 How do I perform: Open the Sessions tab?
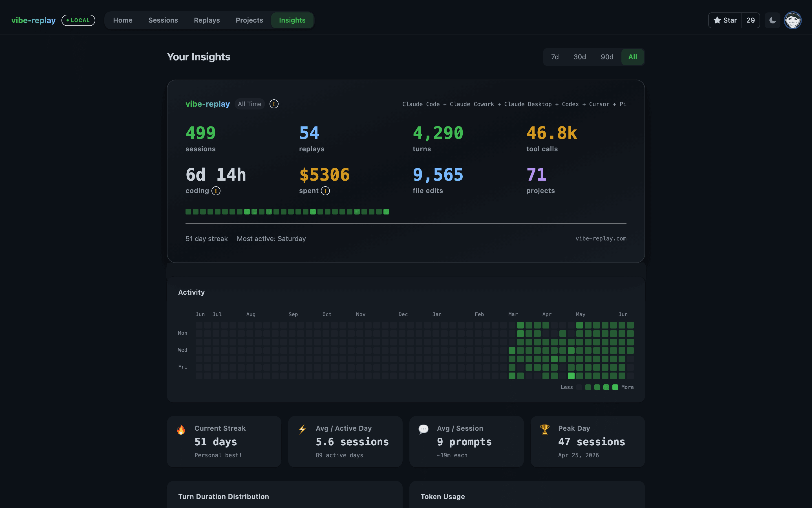tap(163, 20)
